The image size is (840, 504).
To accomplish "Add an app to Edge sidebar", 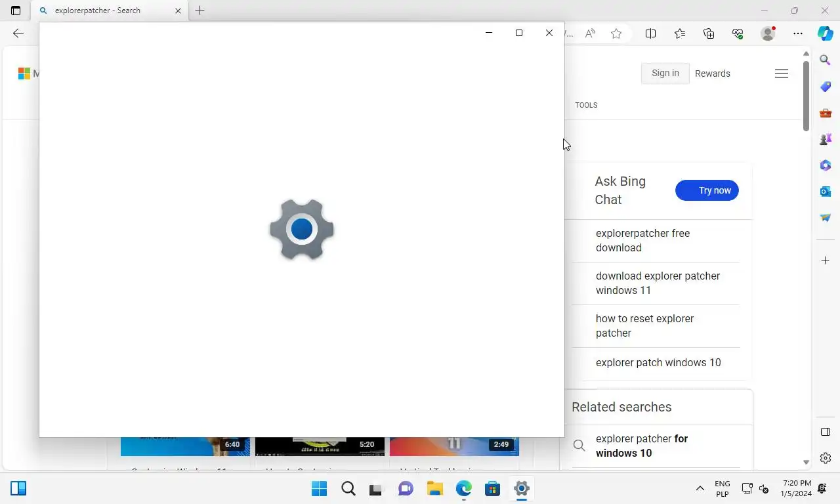I will 826,261.
